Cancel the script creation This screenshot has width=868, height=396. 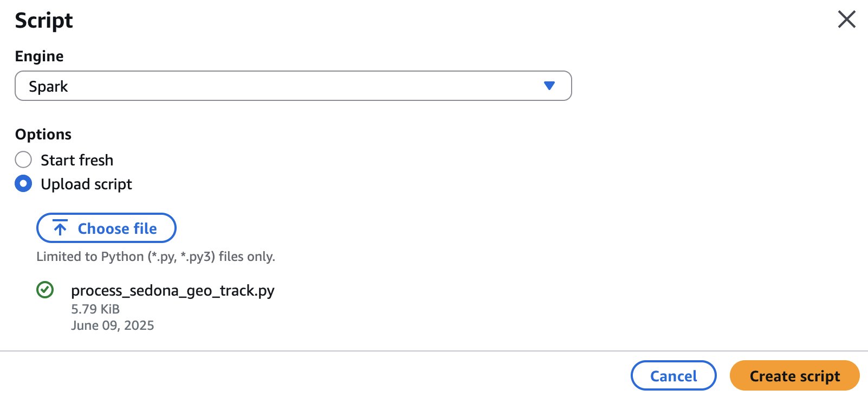tap(673, 375)
